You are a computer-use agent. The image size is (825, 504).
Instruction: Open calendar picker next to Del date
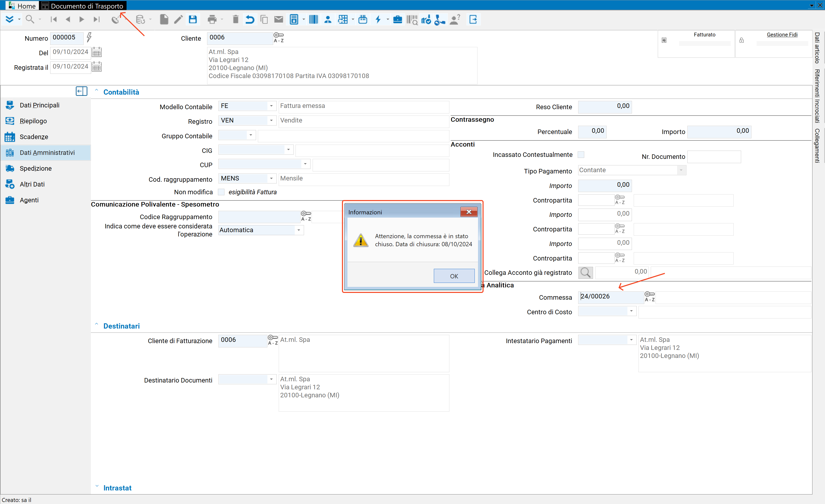click(x=96, y=52)
